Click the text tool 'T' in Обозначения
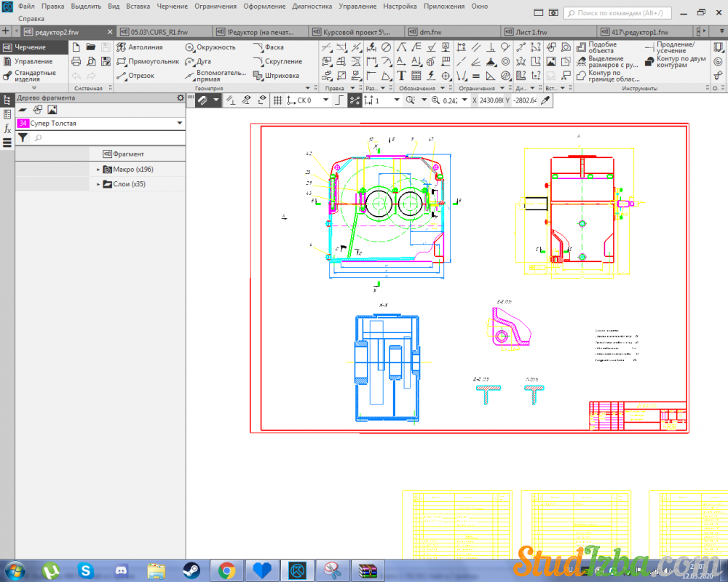The height and width of the screenshot is (582, 728). (401, 76)
